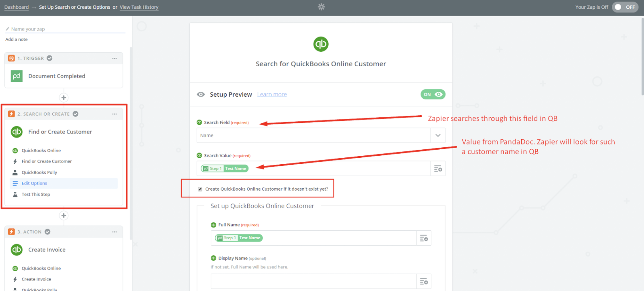Select Test This Step in step 2
The image size is (644, 291).
[36, 194]
